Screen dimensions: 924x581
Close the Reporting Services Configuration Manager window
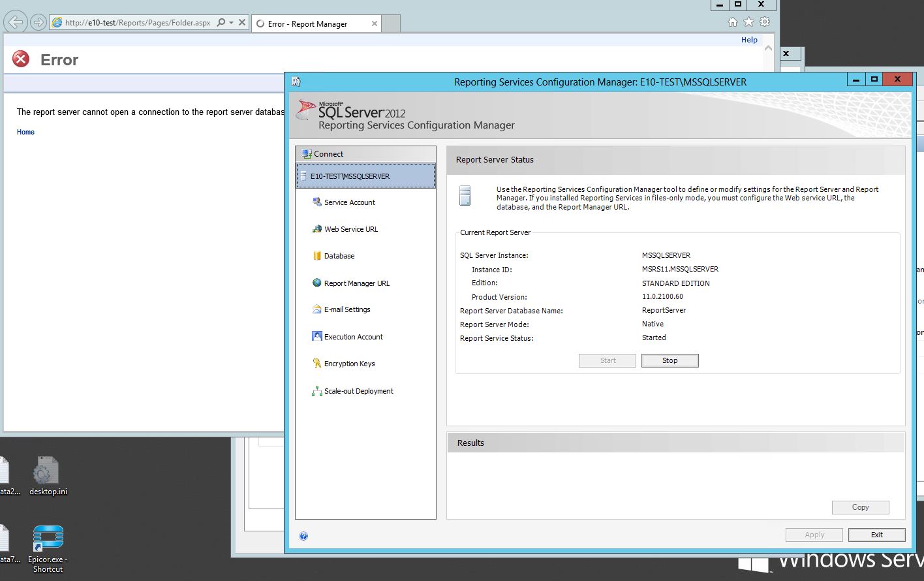coord(898,79)
